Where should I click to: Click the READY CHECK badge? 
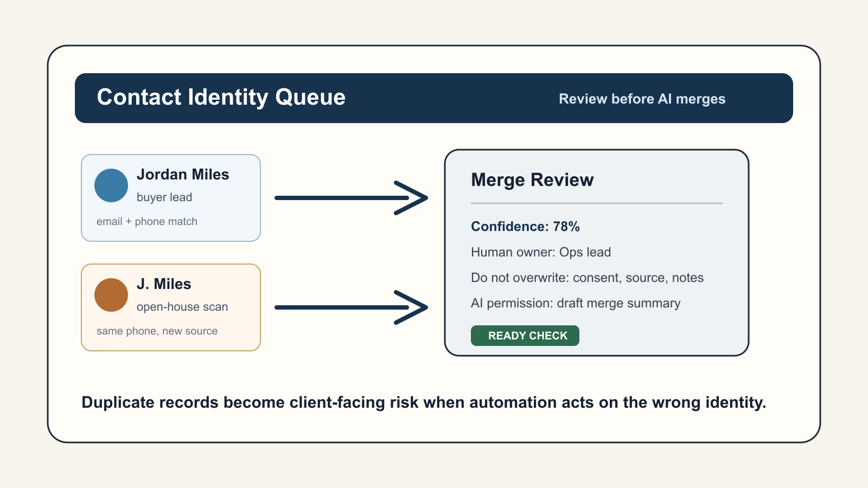[525, 336]
